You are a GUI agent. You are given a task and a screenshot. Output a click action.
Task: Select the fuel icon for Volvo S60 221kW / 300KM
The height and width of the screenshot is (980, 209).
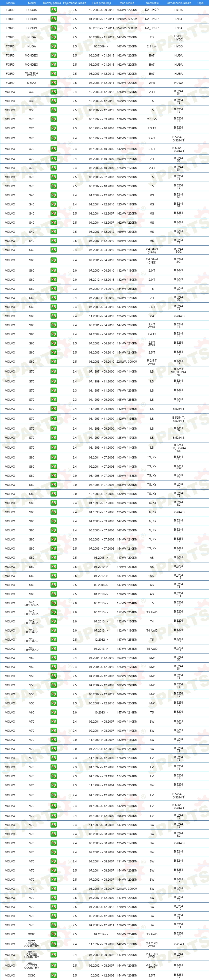coord(53,362)
